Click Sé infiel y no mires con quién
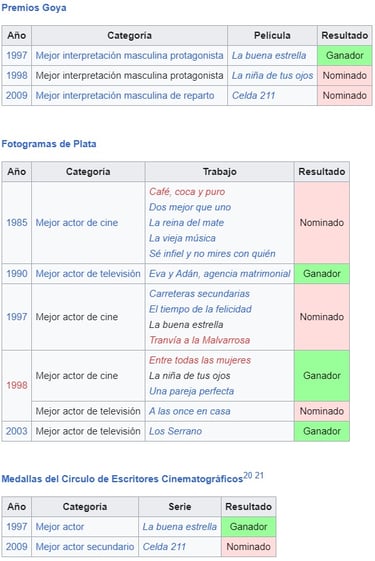This screenshot has height=561, width=375. pyautogui.click(x=212, y=254)
